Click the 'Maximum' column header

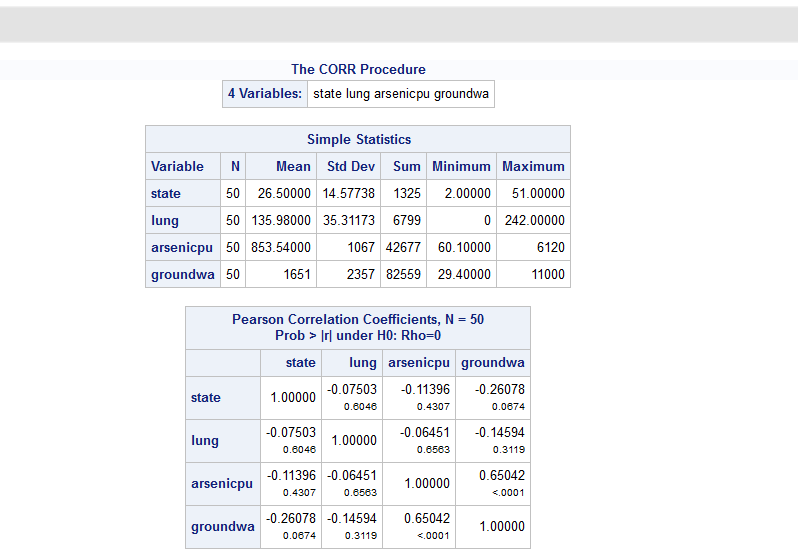tap(533, 166)
